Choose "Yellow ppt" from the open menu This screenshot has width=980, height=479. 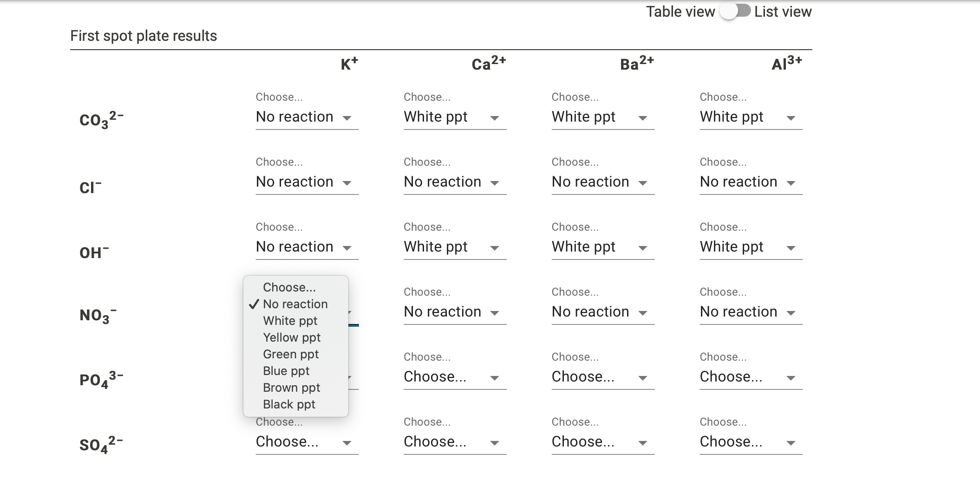coord(291,337)
